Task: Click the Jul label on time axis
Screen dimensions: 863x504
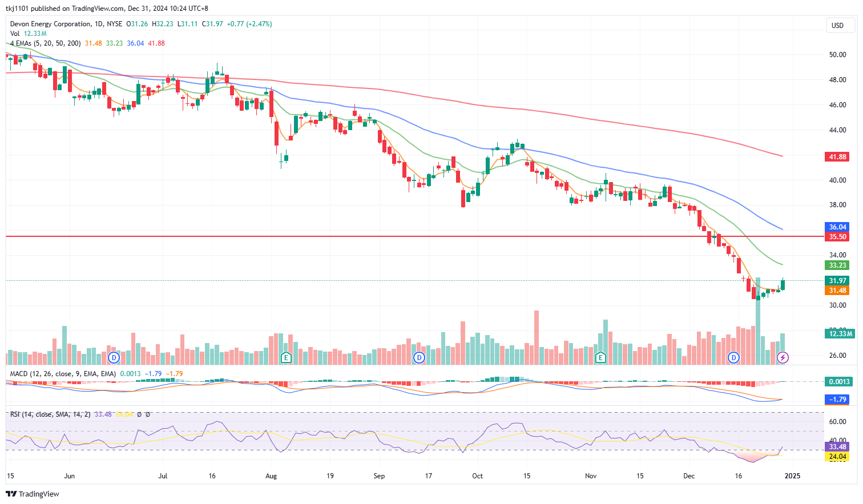Action: click(x=163, y=476)
